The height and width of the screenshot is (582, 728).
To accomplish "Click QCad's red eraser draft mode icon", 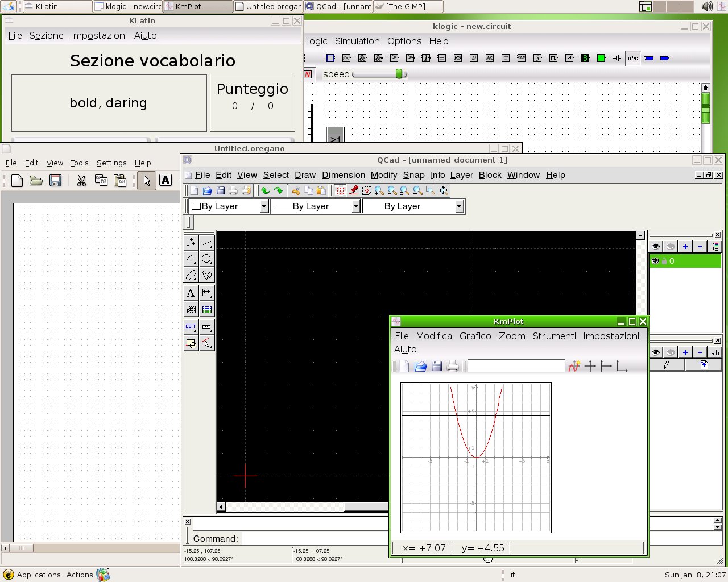I will pyautogui.click(x=354, y=190).
